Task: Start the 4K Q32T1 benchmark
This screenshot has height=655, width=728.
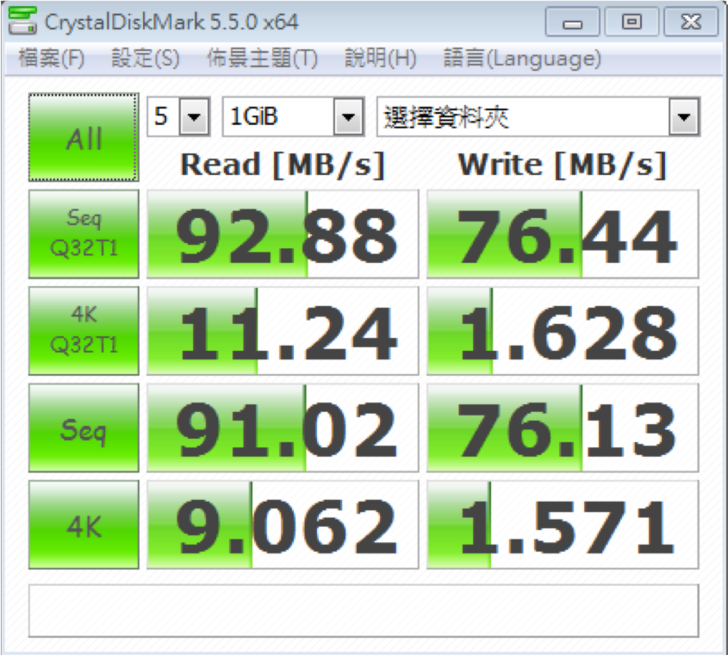Action: point(84,331)
